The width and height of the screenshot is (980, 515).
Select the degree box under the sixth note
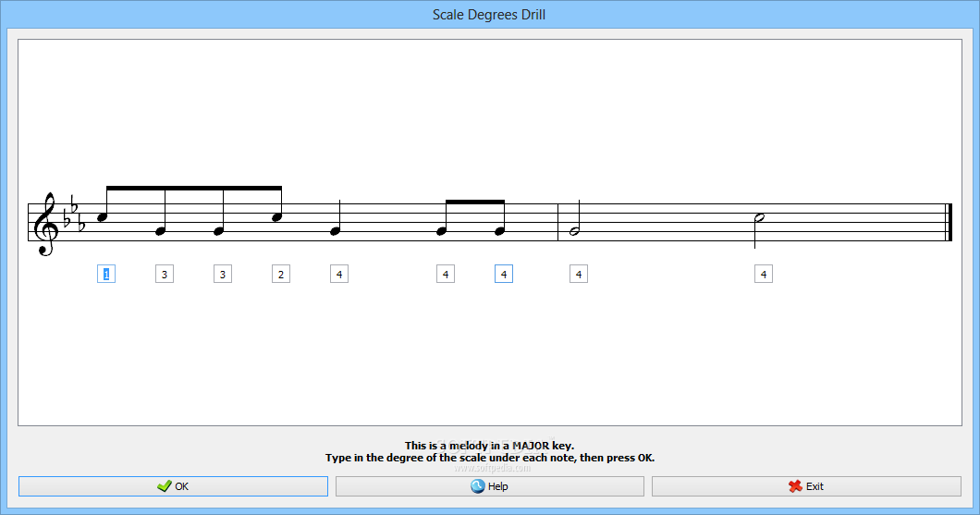[445, 274]
